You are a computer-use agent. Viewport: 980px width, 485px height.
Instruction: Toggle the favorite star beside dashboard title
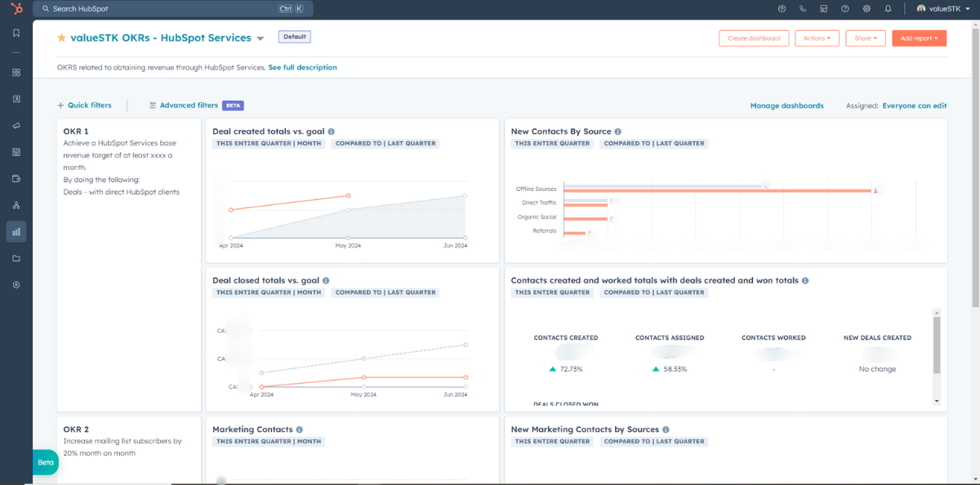[61, 38]
